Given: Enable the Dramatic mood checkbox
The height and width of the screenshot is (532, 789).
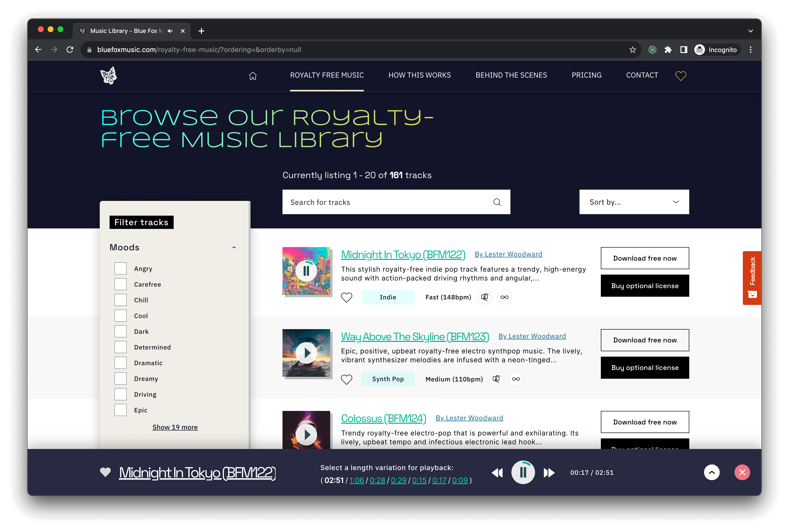Looking at the screenshot, I should [120, 363].
